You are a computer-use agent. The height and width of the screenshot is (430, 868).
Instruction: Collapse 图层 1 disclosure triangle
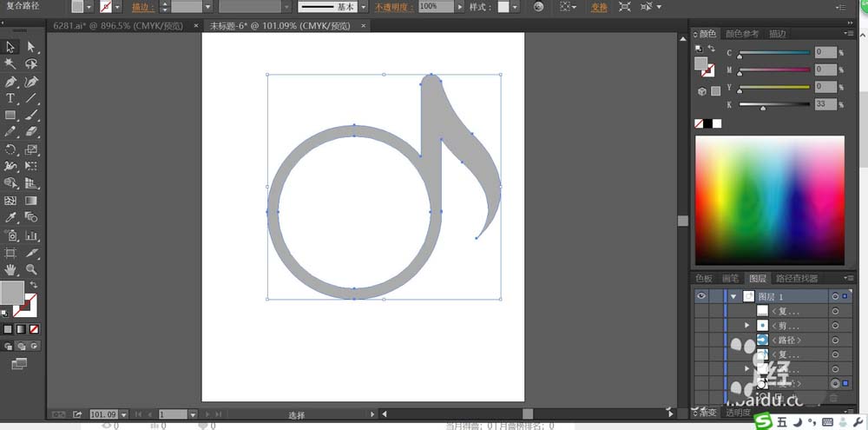(733, 296)
